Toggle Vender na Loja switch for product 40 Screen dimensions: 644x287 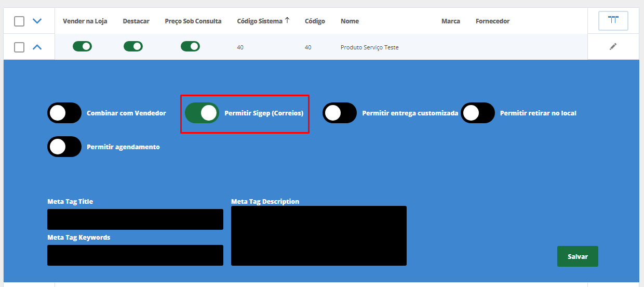click(82, 46)
